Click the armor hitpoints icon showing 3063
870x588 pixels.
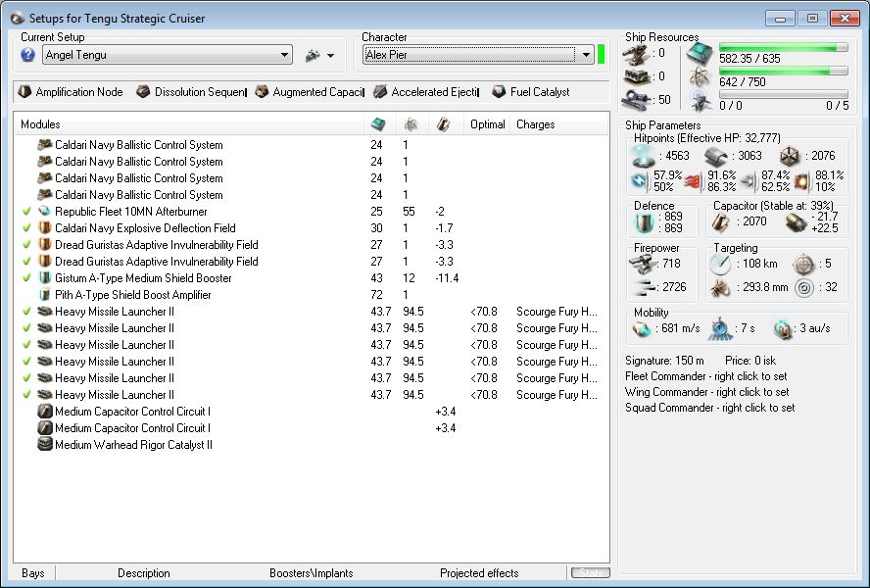click(x=716, y=157)
